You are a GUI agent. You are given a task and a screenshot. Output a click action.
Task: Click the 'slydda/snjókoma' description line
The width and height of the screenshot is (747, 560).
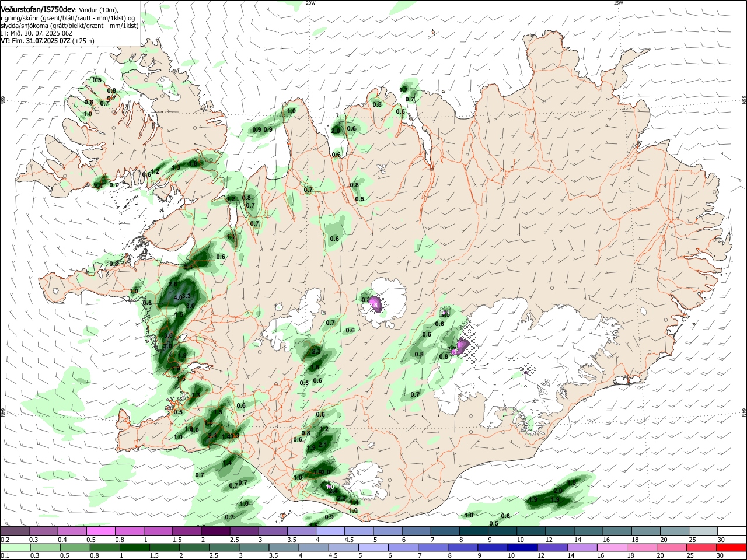pos(69,26)
